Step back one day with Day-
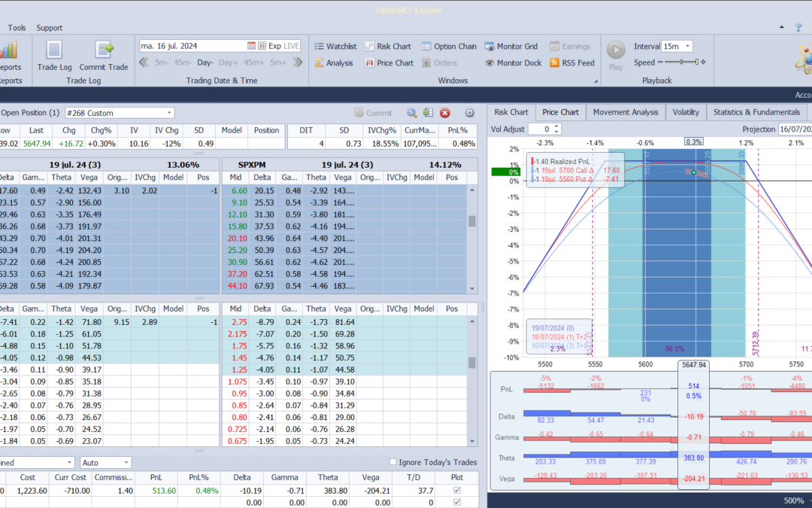Screen dimensions: 812x508 [205, 62]
